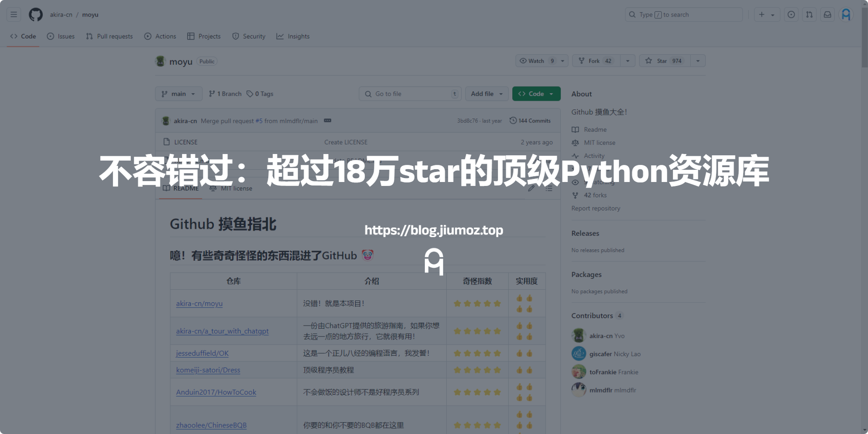Open giscafer contributor avatar
The width and height of the screenshot is (868, 434).
[579, 353]
